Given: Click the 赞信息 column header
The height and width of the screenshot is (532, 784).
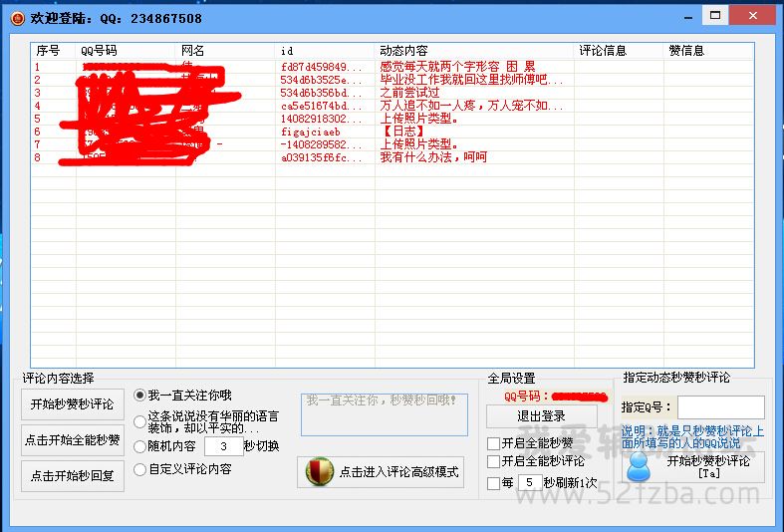Looking at the screenshot, I should coord(709,51).
